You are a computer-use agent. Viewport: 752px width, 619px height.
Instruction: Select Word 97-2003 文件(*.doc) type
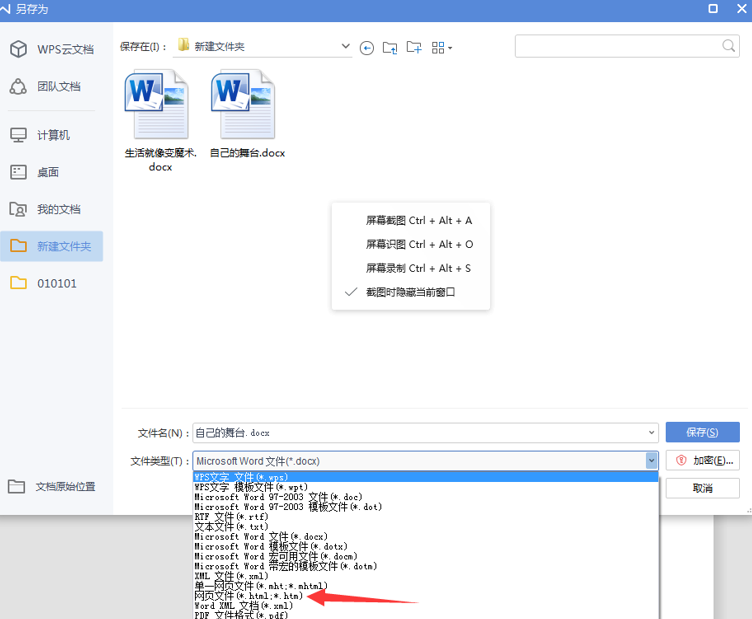425,497
